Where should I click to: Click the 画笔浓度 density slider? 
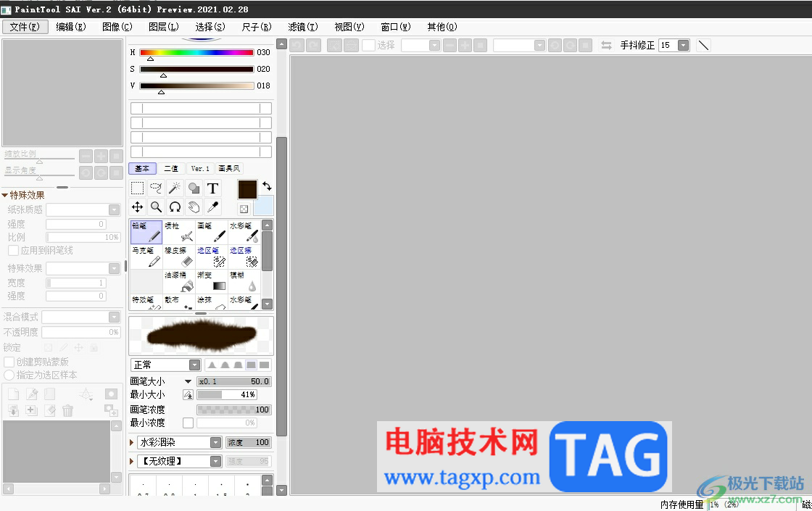click(234, 410)
